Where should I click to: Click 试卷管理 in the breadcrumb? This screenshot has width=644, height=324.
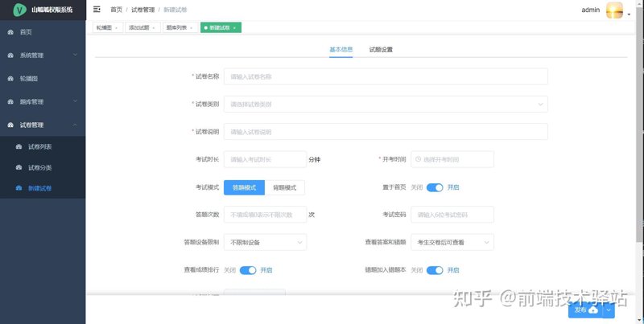[143, 10]
